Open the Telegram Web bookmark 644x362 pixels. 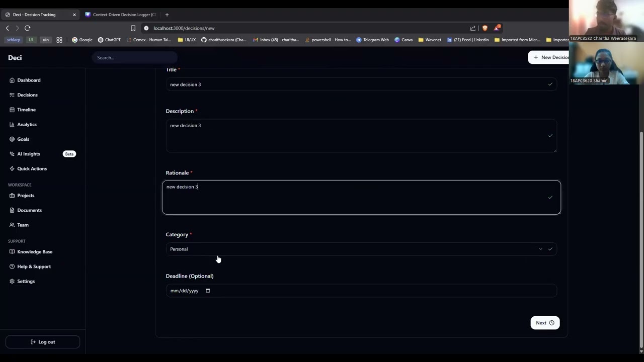[372, 40]
